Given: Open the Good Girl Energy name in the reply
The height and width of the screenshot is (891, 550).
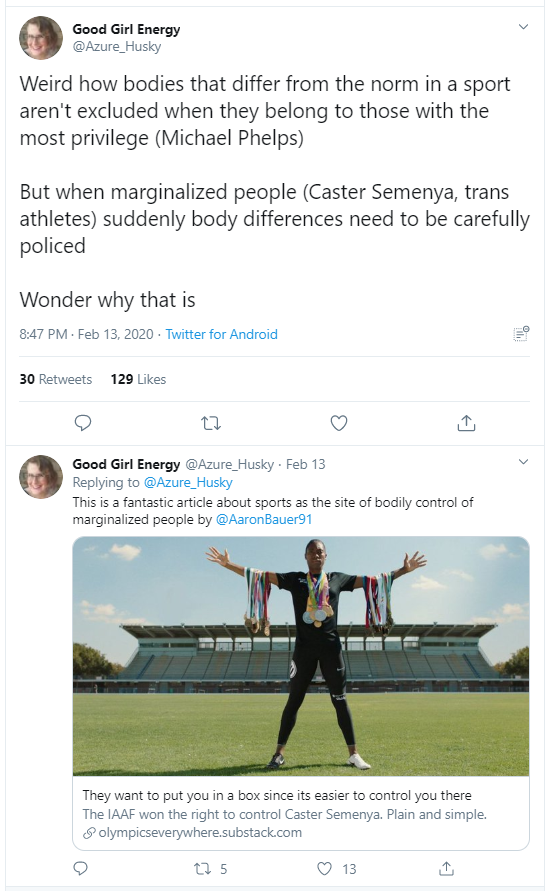Looking at the screenshot, I should tap(126, 464).
